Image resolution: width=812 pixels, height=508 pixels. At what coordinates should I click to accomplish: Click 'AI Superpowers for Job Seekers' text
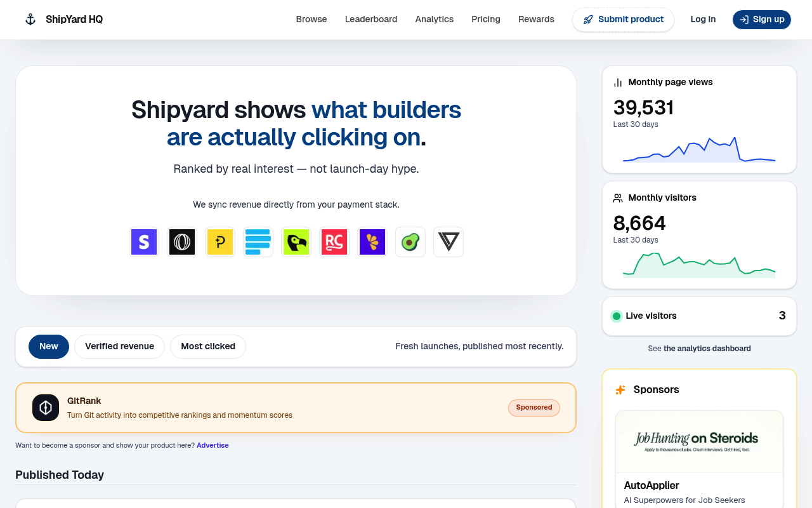[684, 500]
